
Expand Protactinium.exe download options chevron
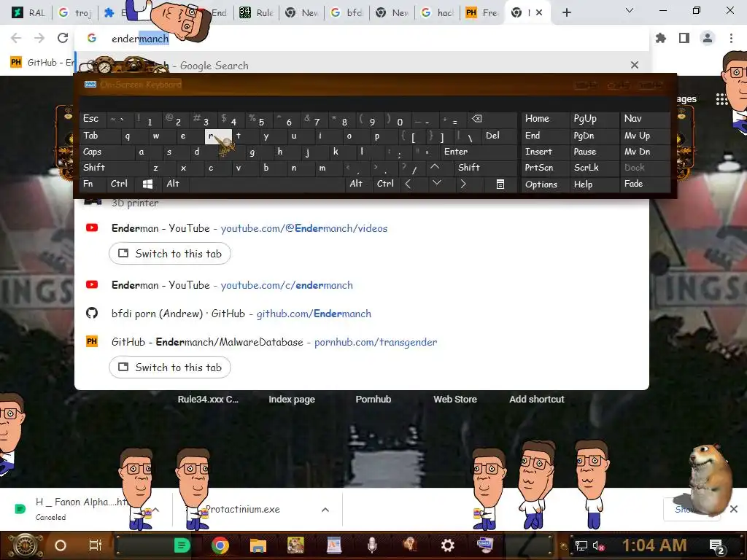(x=325, y=510)
